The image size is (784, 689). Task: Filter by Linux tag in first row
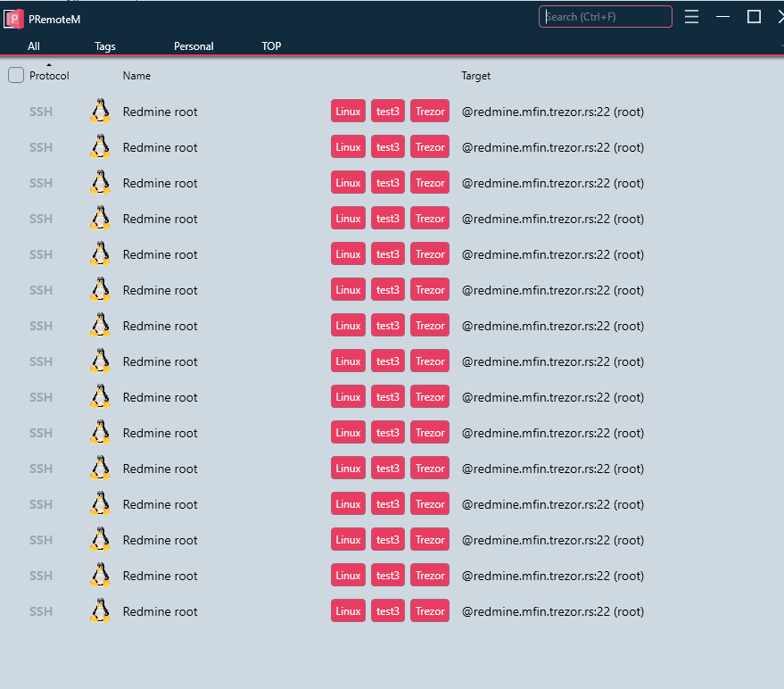[x=348, y=111]
